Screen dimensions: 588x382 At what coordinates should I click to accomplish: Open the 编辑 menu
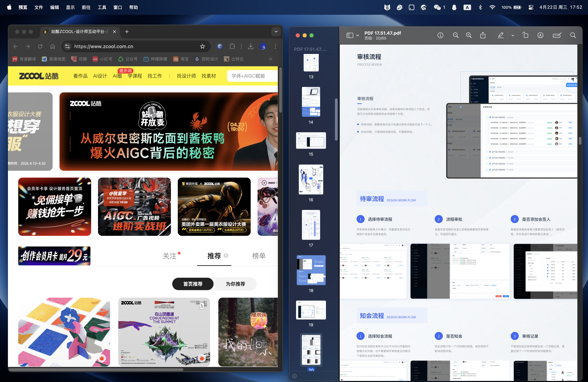(54, 7)
